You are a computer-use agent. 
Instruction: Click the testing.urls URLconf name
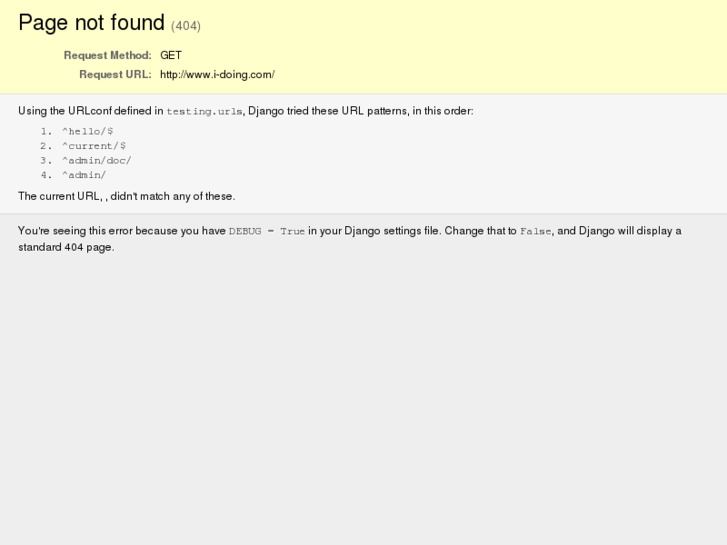204,112
